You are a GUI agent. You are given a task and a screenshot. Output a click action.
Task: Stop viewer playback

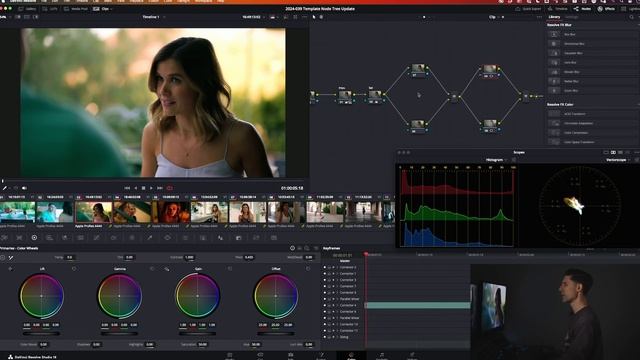pyautogui.click(x=143, y=188)
